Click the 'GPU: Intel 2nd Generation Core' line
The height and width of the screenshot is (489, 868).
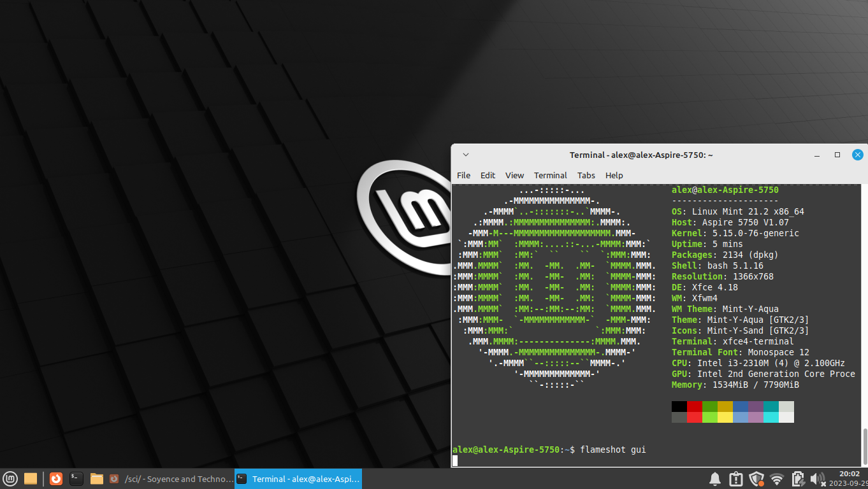click(x=763, y=374)
